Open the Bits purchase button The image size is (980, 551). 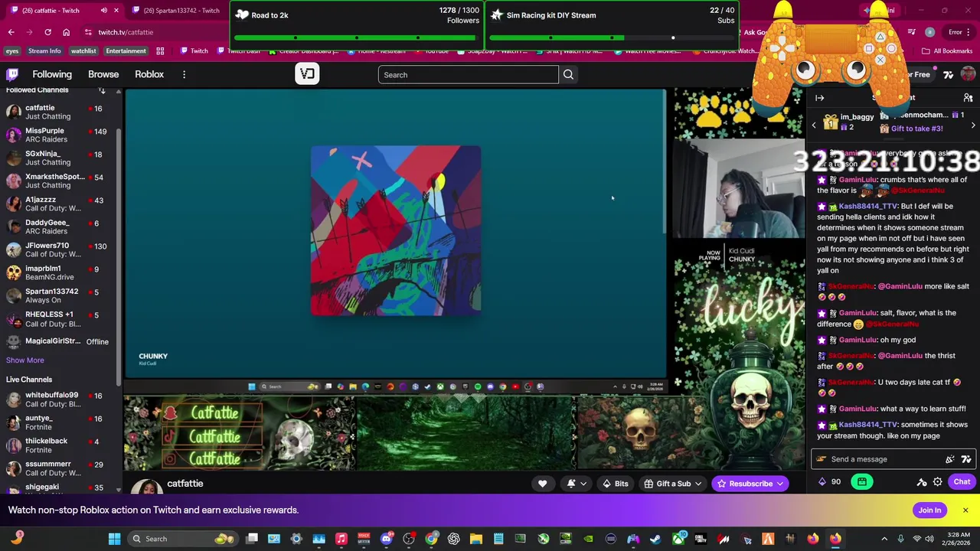click(x=615, y=484)
